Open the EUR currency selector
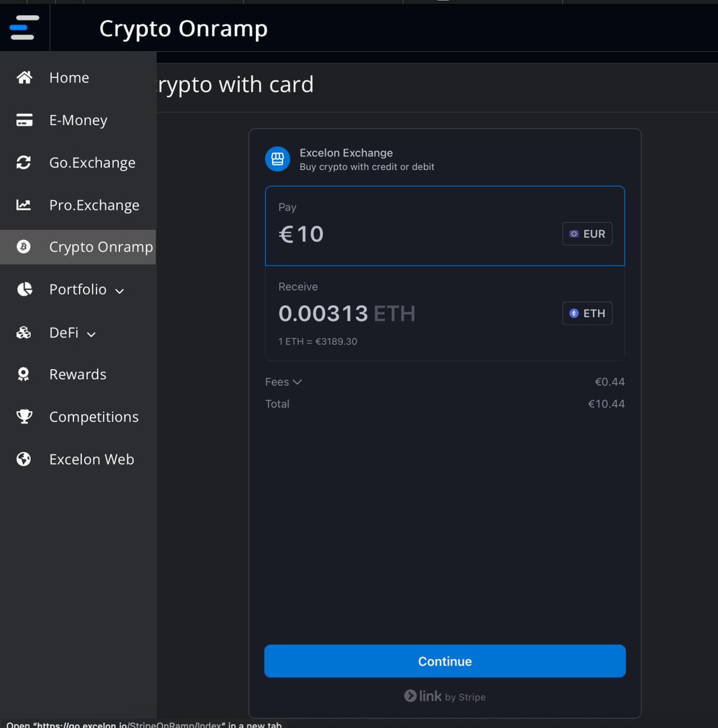This screenshot has height=728, width=718. pos(587,234)
